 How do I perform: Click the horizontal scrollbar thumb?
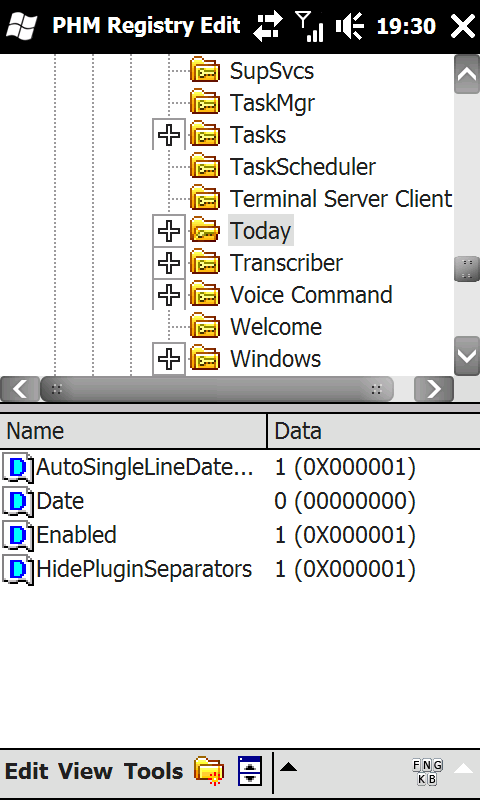(217, 389)
